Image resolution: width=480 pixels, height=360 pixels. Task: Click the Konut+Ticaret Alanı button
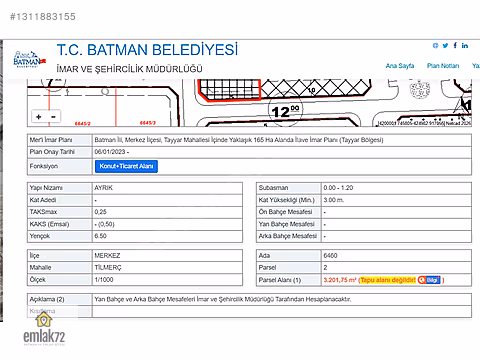(x=126, y=166)
